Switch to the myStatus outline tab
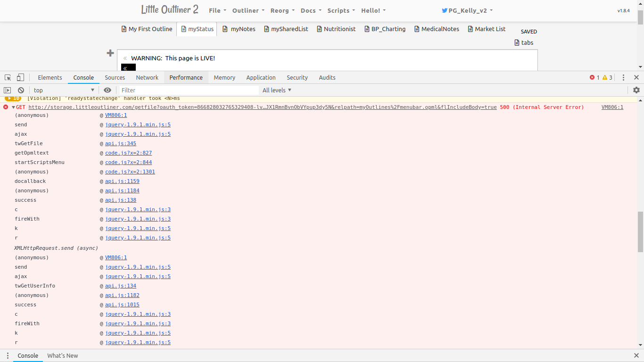This screenshot has width=644, height=362. (x=197, y=29)
